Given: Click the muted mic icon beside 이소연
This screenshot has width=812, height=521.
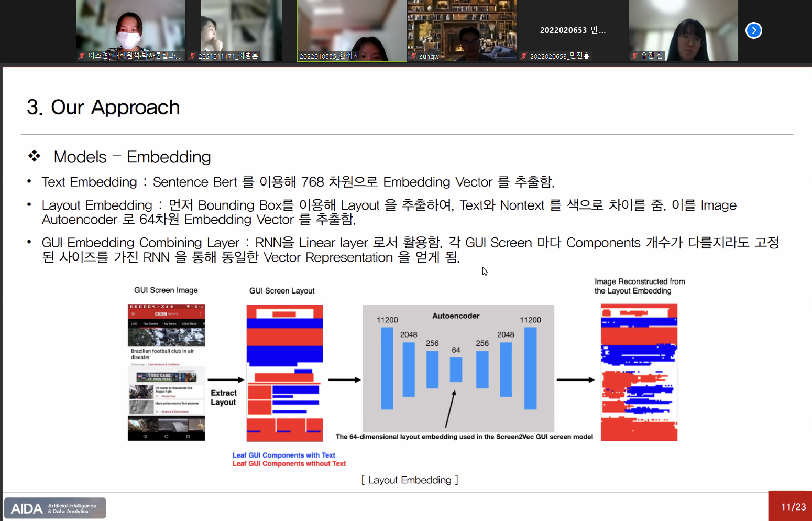Looking at the screenshot, I should 82,56.
